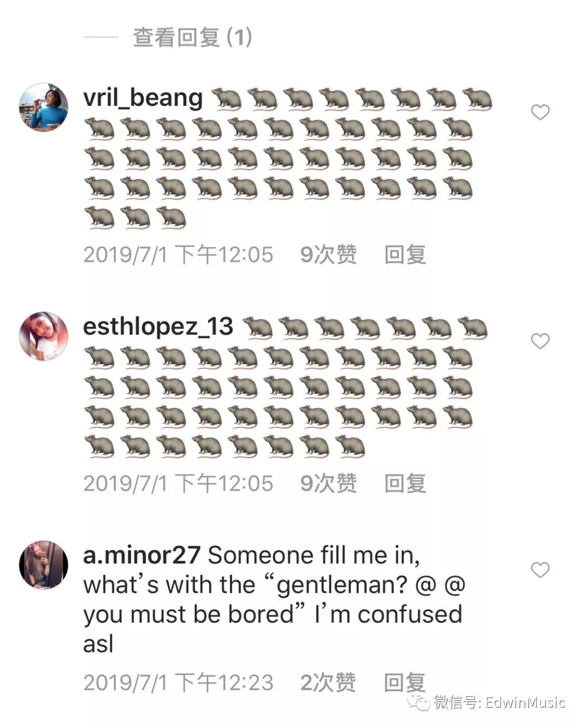The image size is (584, 728).
Task: Open a.minor27's profile picture
Action: click(x=44, y=564)
